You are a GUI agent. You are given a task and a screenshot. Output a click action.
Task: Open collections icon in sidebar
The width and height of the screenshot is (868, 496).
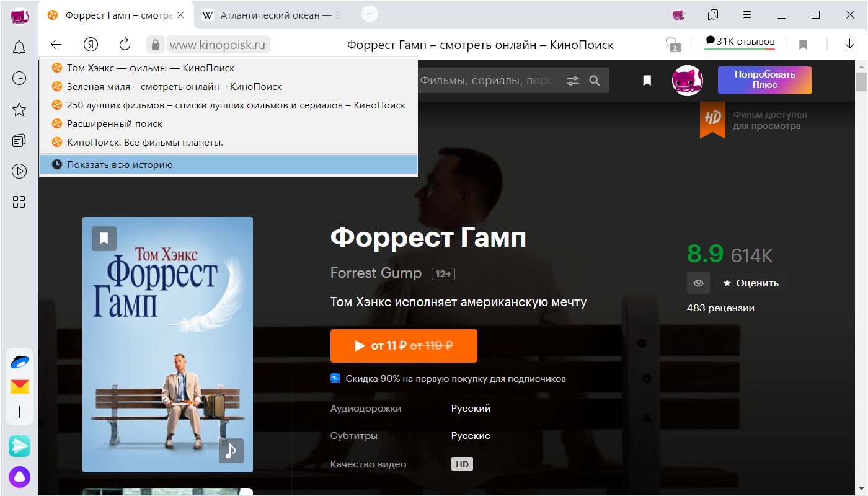tap(19, 141)
